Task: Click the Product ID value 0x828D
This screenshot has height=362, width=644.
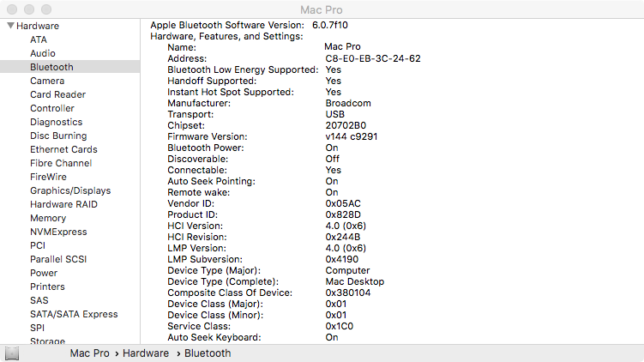Action: tap(343, 214)
